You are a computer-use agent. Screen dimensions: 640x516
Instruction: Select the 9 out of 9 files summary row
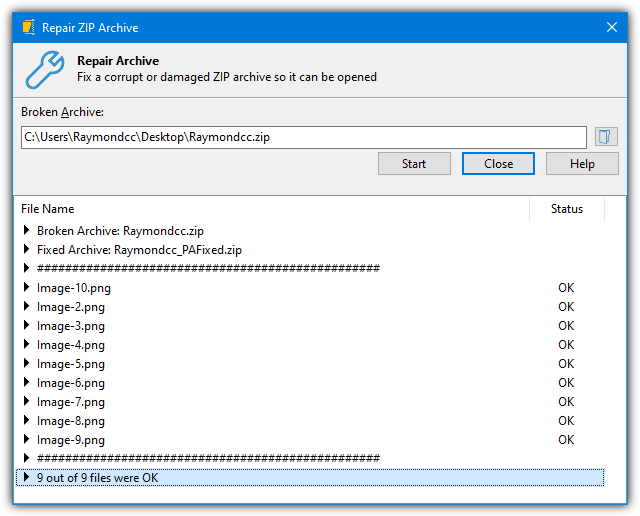click(98, 478)
